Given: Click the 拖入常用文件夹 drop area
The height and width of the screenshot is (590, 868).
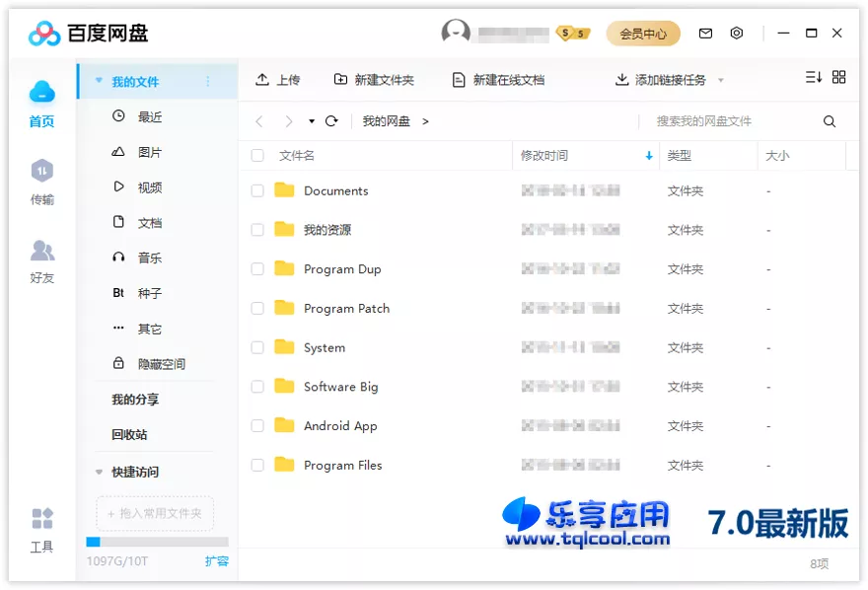Looking at the screenshot, I should 155,513.
